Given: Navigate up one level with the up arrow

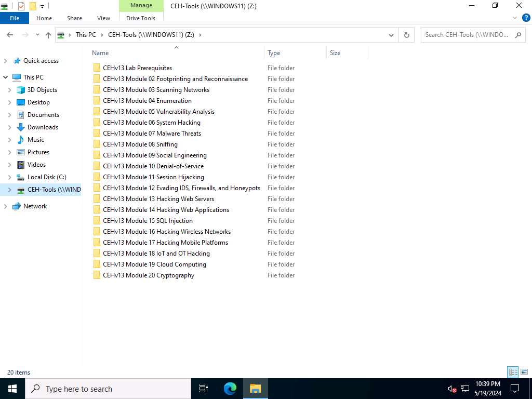Looking at the screenshot, I should [48, 35].
